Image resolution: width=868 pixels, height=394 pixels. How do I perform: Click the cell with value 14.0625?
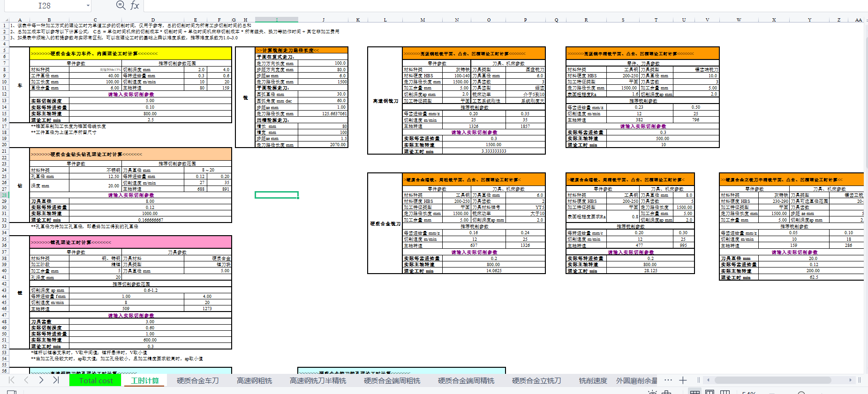[x=493, y=271]
